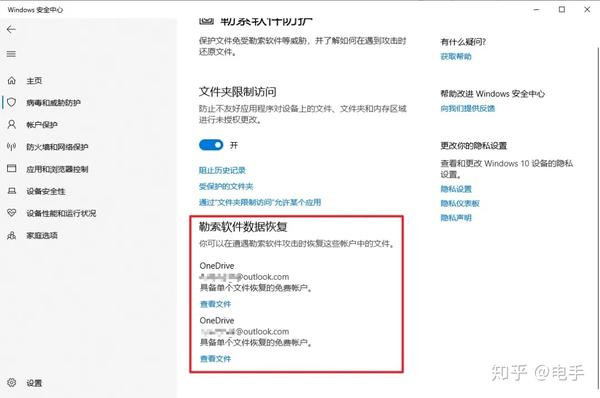Click 查看文件 under first OneDrive account
This screenshot has height=398, width=600.
(x=215, y=304)
